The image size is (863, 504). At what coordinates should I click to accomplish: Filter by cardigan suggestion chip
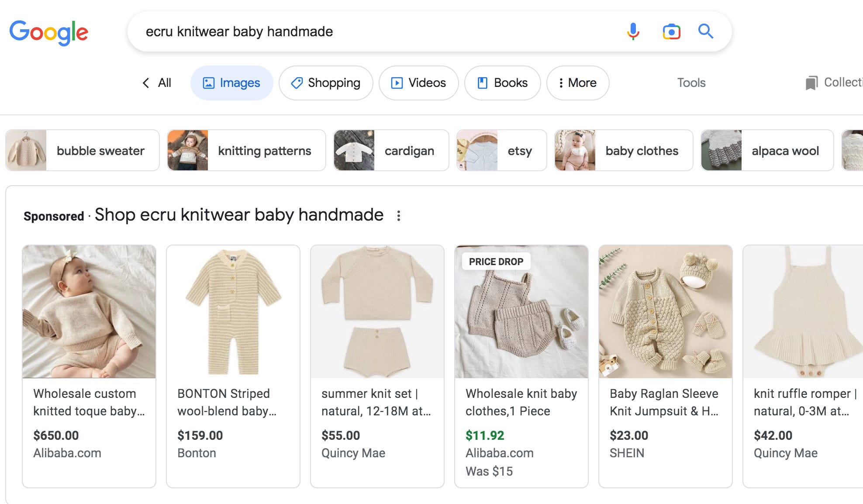(x=391, y=150)
